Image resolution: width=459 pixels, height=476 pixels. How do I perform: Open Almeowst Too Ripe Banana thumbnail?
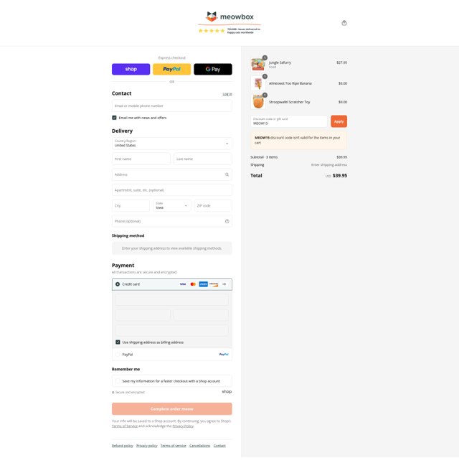[x=258, y=83]
